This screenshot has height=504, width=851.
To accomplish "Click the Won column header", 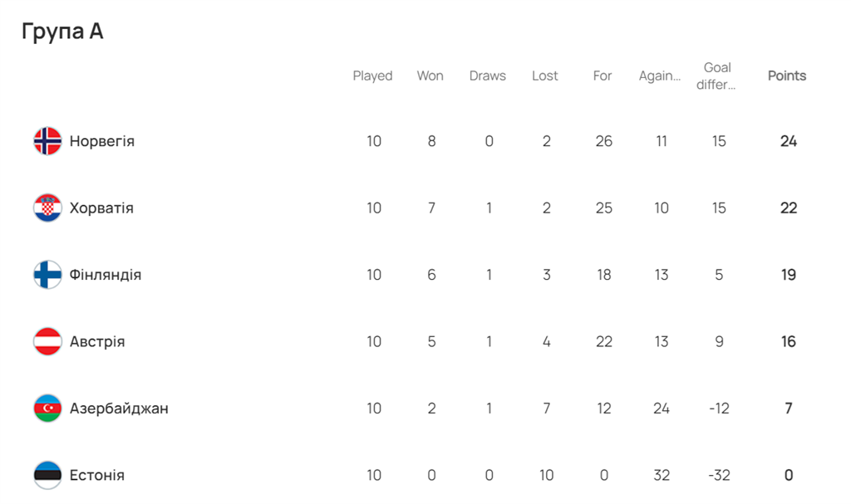I will 430,76.
